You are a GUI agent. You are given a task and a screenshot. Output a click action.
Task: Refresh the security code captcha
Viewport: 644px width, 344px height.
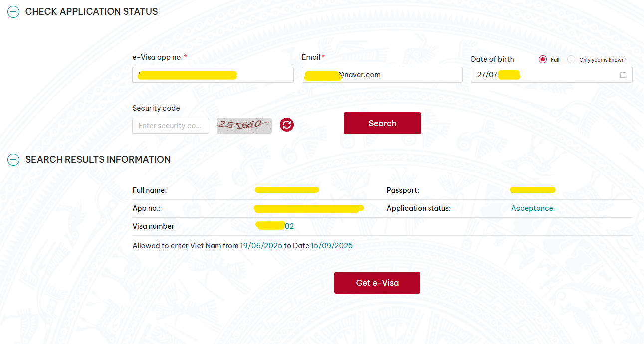(x=287, y=125)
